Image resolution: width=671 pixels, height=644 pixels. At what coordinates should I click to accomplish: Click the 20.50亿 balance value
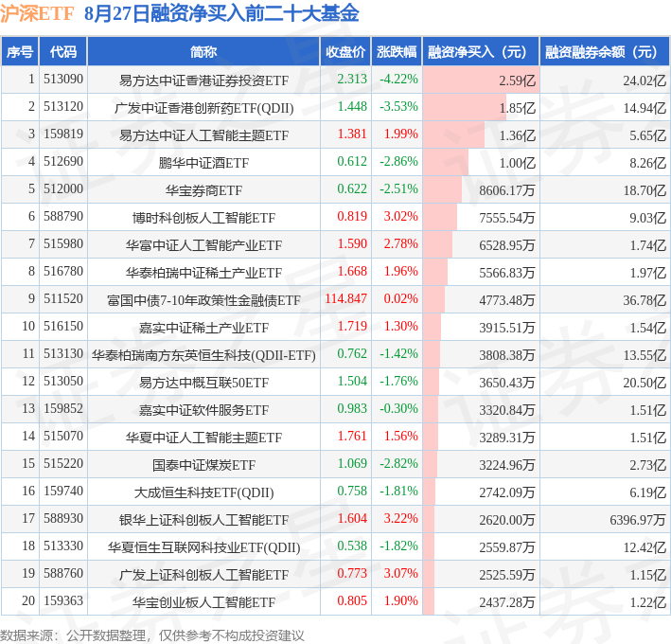[x=645, y=383]
